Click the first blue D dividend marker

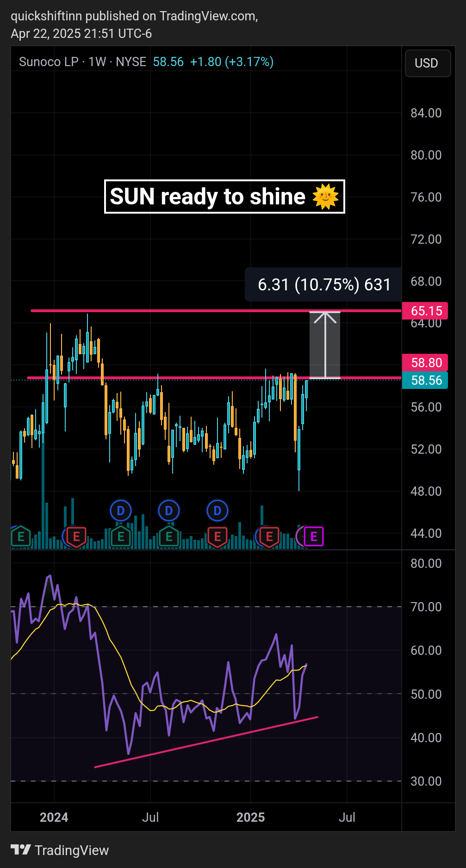[121, 511]
